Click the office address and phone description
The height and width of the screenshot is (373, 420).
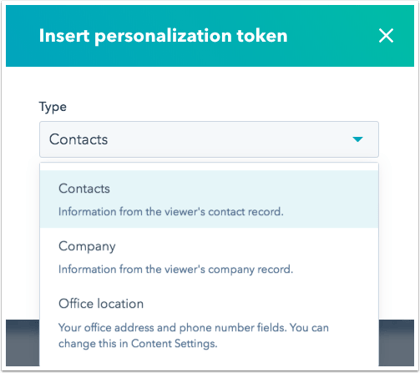point(193,335)
